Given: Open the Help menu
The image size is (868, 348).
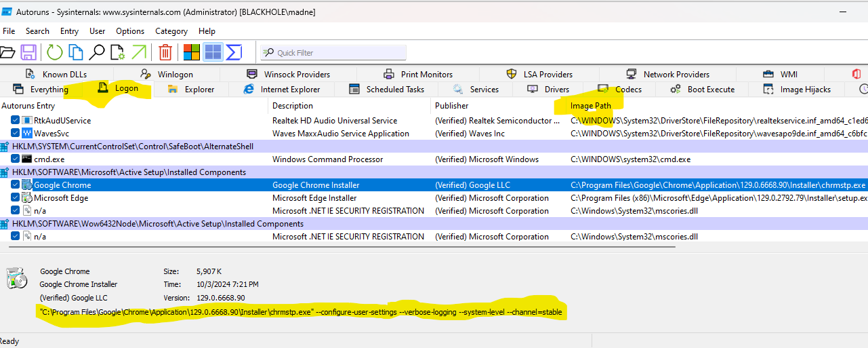Looking at the screenshot, I should (x=207, y=31).
